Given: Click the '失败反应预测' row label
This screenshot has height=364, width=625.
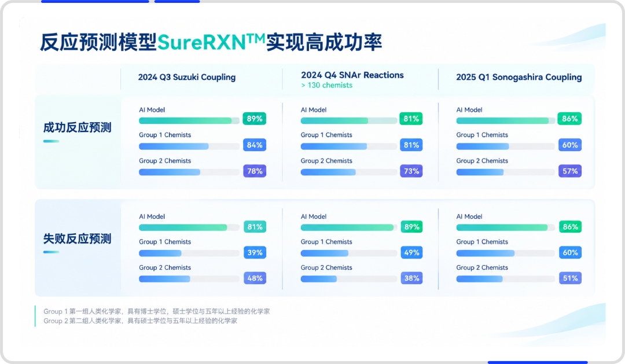Looking at the screenshot, I should pyautogui.click(x=78, y=239).
